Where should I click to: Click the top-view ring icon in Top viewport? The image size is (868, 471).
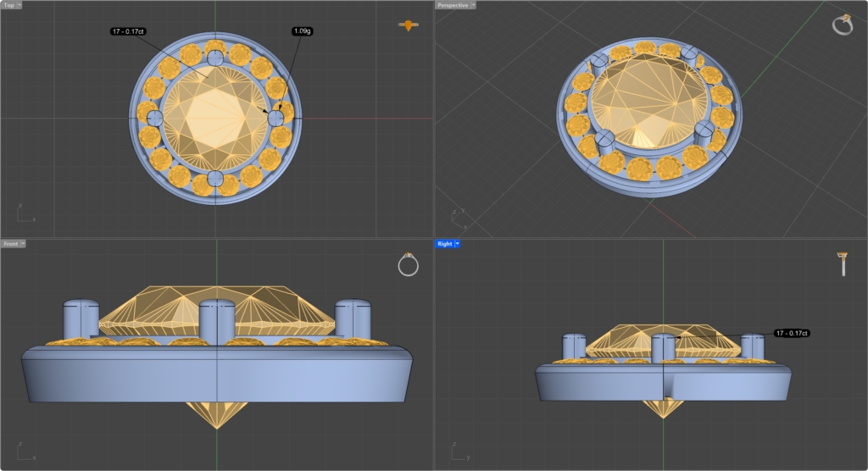409,25
